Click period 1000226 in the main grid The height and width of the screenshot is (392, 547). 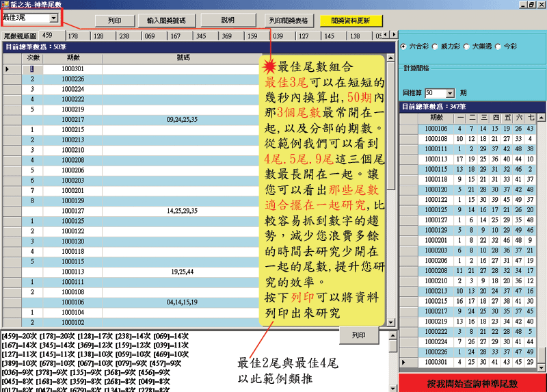[73, 79]
